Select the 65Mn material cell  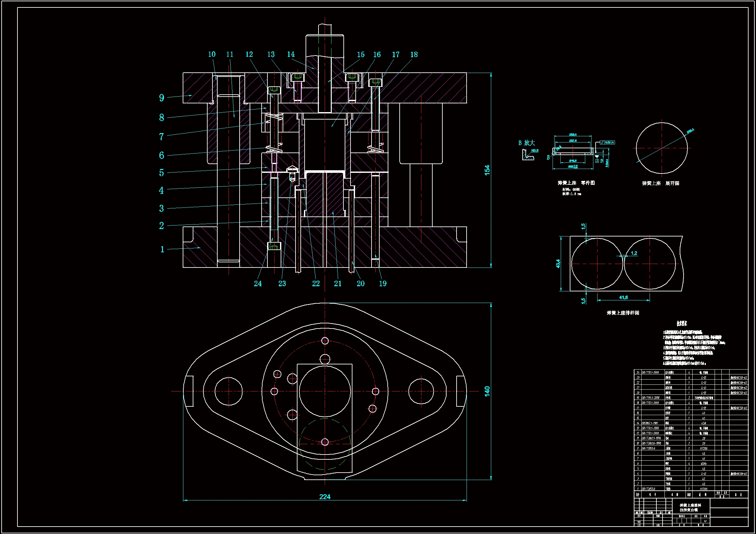(x=703, y=464)
